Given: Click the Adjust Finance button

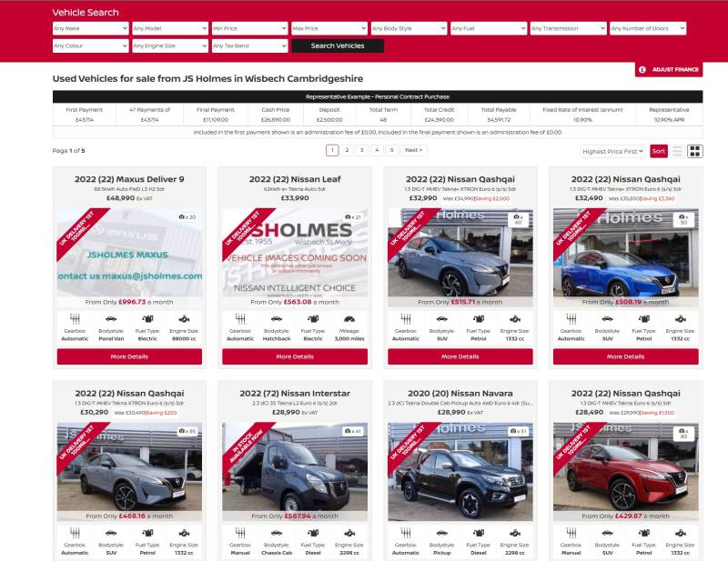Looking at the screenshot, I should 669,70.
